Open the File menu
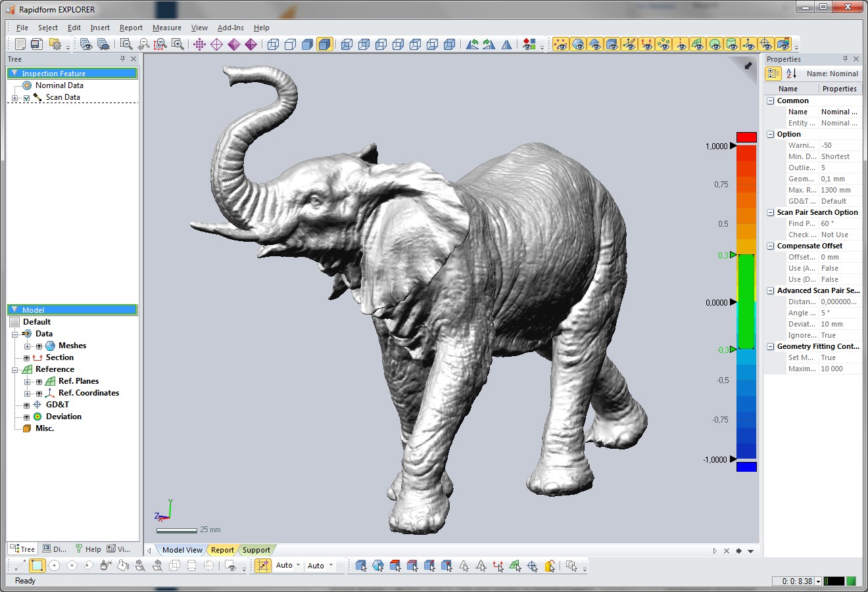 pyautogui.click(x=22, y=28)
